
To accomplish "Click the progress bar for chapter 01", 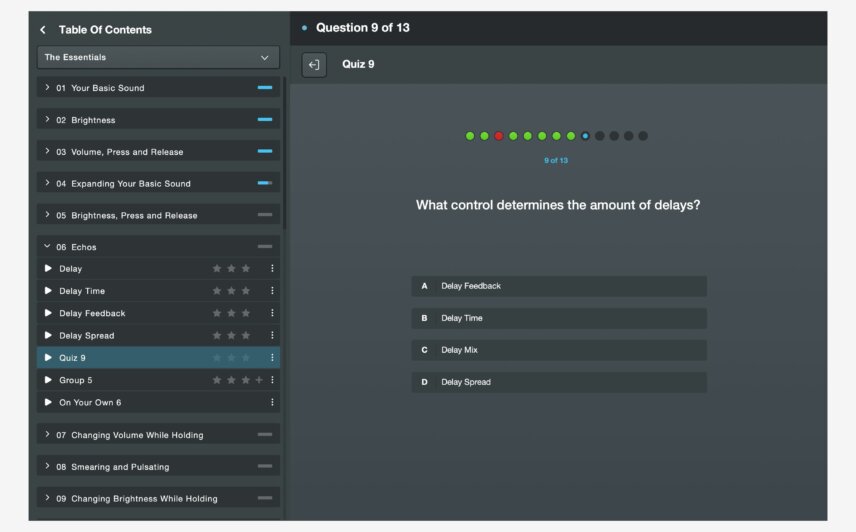I will click(x=265, y=87).
